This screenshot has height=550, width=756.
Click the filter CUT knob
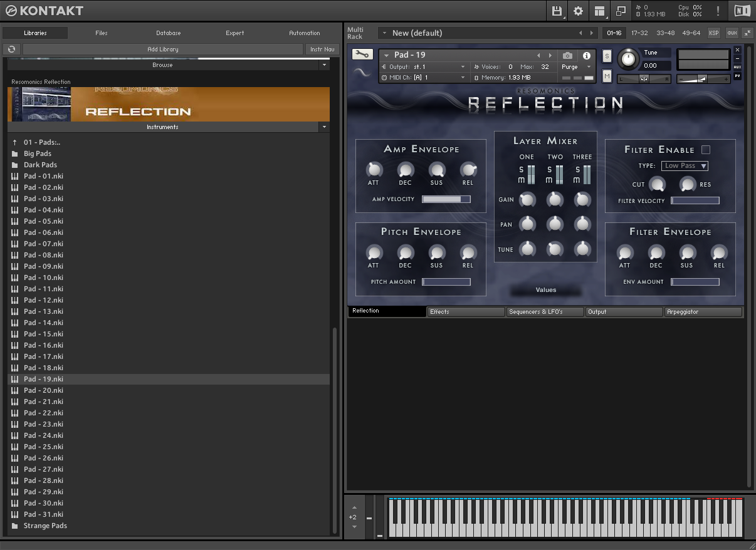pyautogui.click(x=656, y=184)
